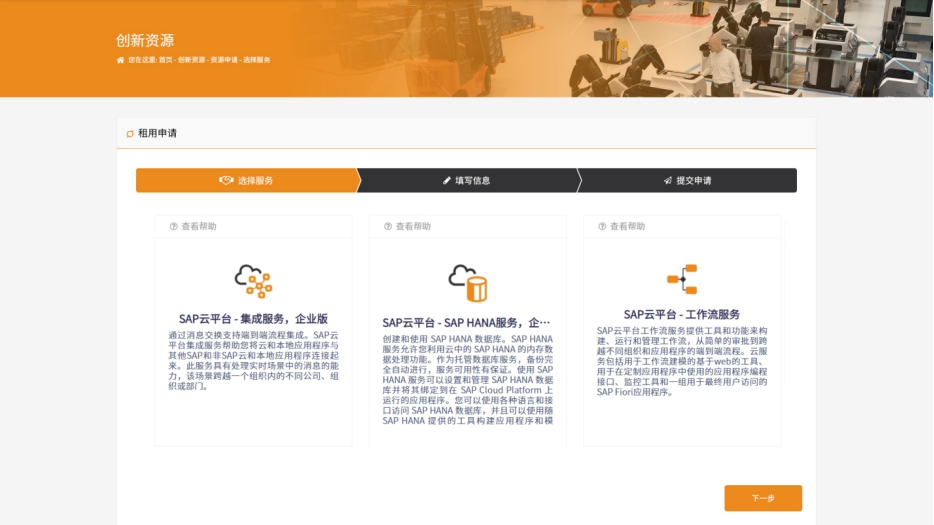Screen dimensions: 934x525
Task: Click the SAP HANA服务 card description text
Action: pos(468,380)
